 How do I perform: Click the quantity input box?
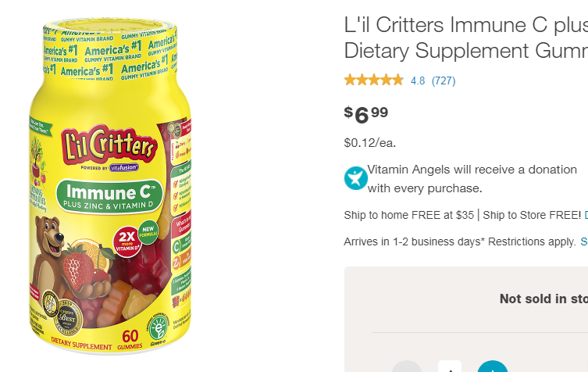(450, 367)
